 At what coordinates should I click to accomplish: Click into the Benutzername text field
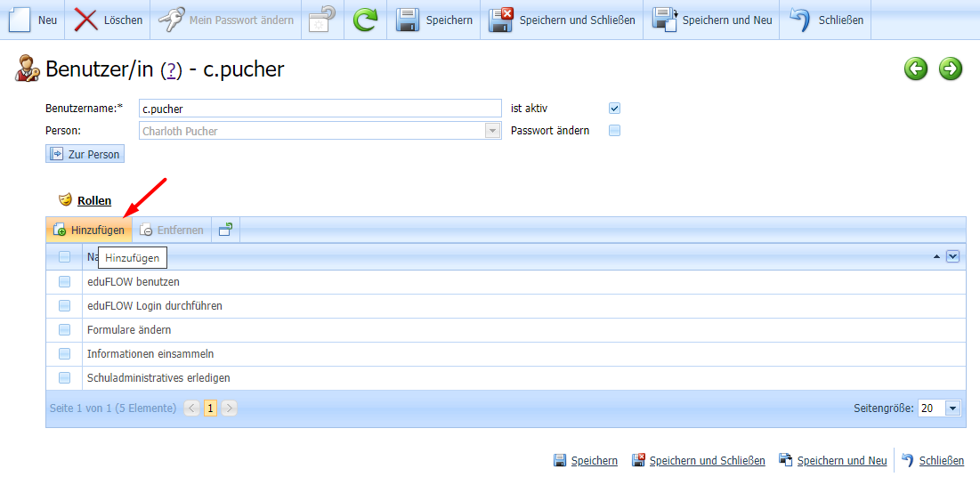coord(320,109)
